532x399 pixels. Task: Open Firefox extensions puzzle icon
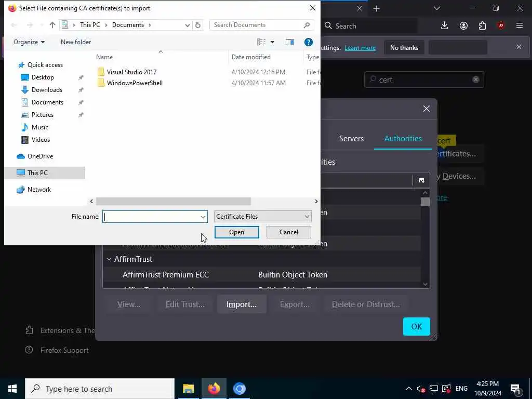coord(482,25)
